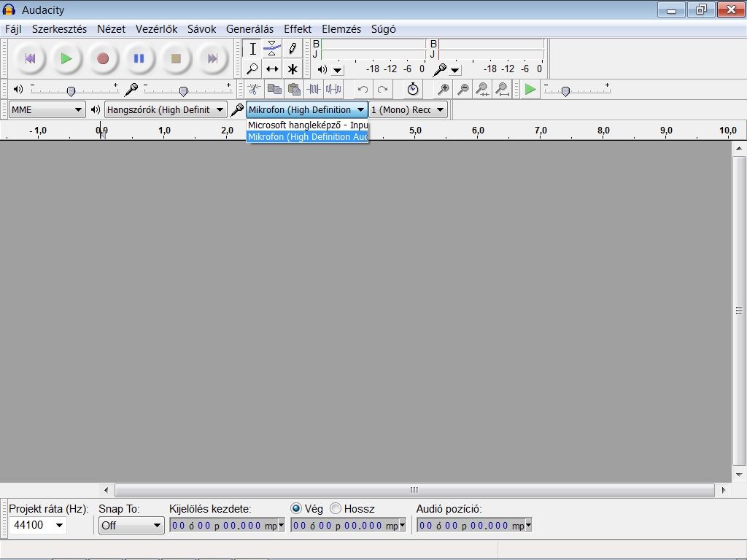Viewport: 747px width, 560px height.
Task: Open the Generálás menu
Action: [x=249, y=29]
